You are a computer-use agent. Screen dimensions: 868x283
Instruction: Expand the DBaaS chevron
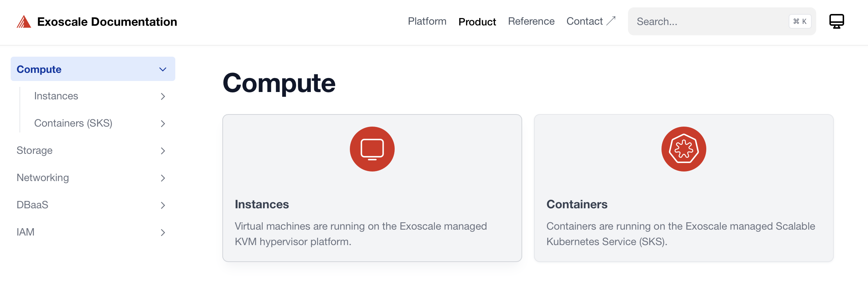point(163,205)
